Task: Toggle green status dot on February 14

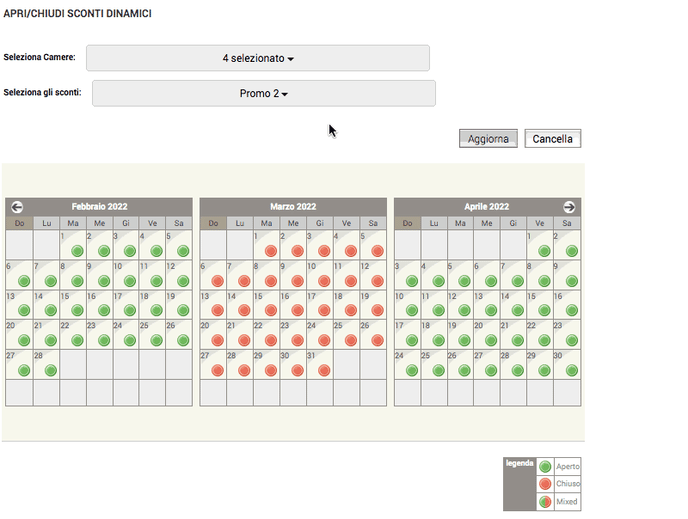Action: click(50, 311)
